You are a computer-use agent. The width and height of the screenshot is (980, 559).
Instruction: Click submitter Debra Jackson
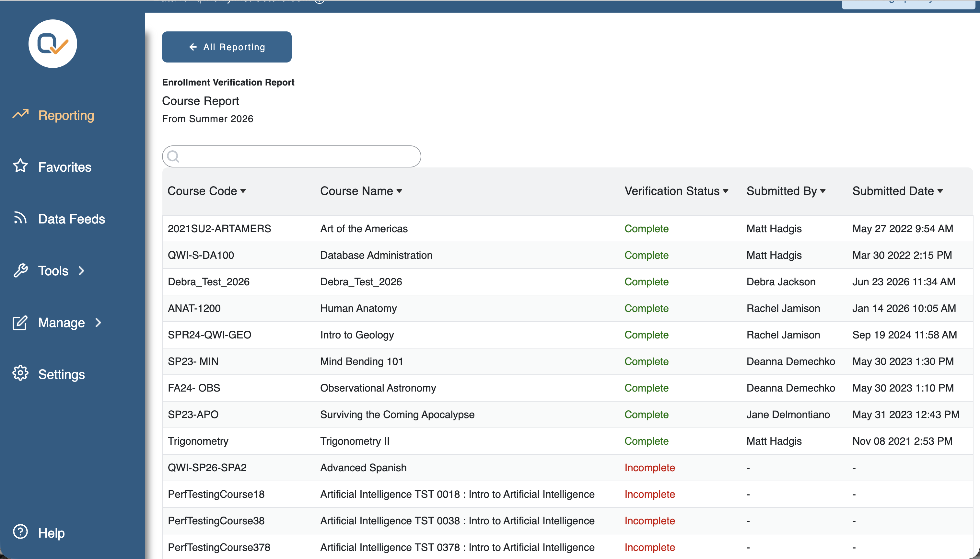781,281
